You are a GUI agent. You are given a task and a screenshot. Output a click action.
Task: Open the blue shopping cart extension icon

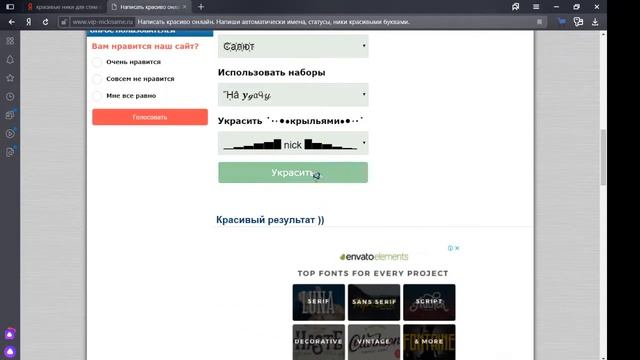562,22
